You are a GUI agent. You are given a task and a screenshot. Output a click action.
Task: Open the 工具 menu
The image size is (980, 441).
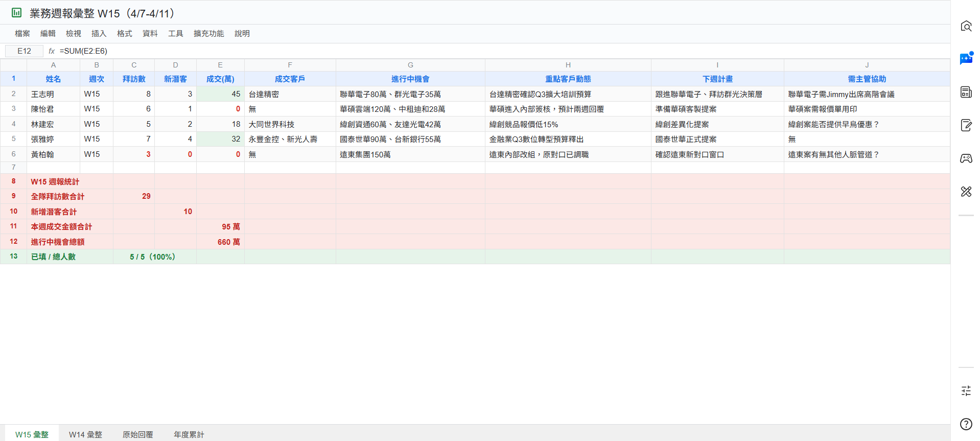(176, 34)
